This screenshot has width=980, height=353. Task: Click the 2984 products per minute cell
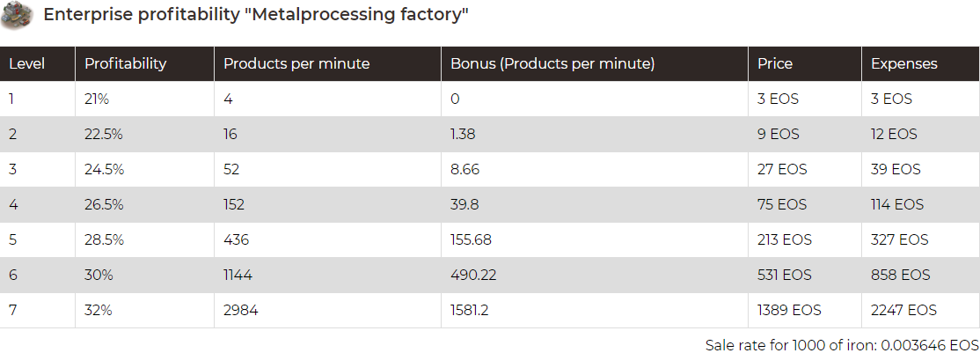point(327,311)
